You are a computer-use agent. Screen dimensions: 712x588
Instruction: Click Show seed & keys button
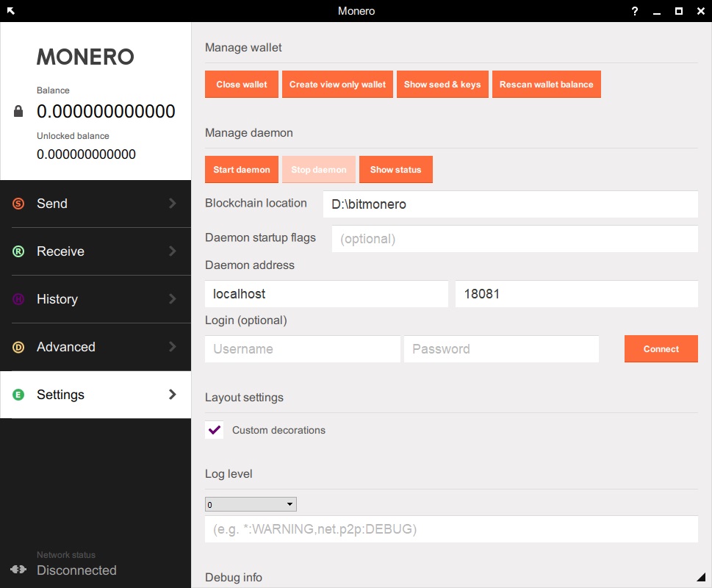[442, 84]
